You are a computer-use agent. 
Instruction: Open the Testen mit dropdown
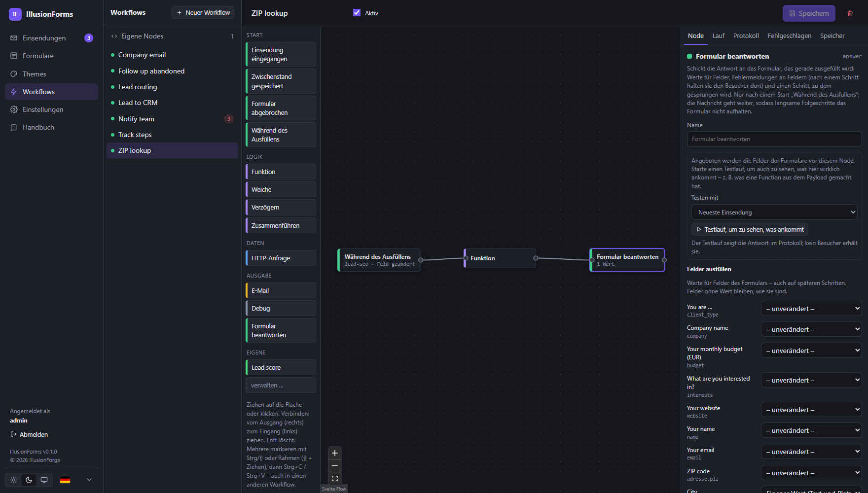click(774, 212)
